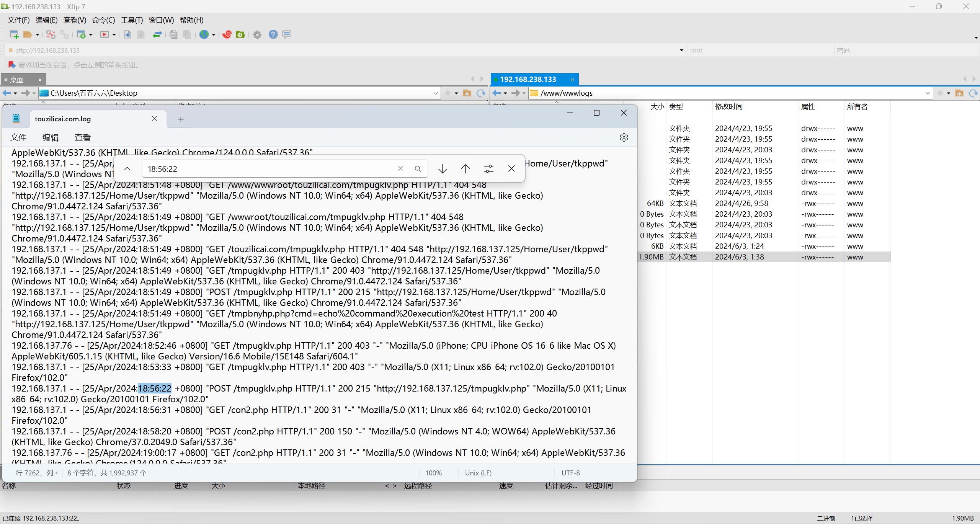Click the New Session toolbar icon
Screen dimensions: 980x524
14,34
